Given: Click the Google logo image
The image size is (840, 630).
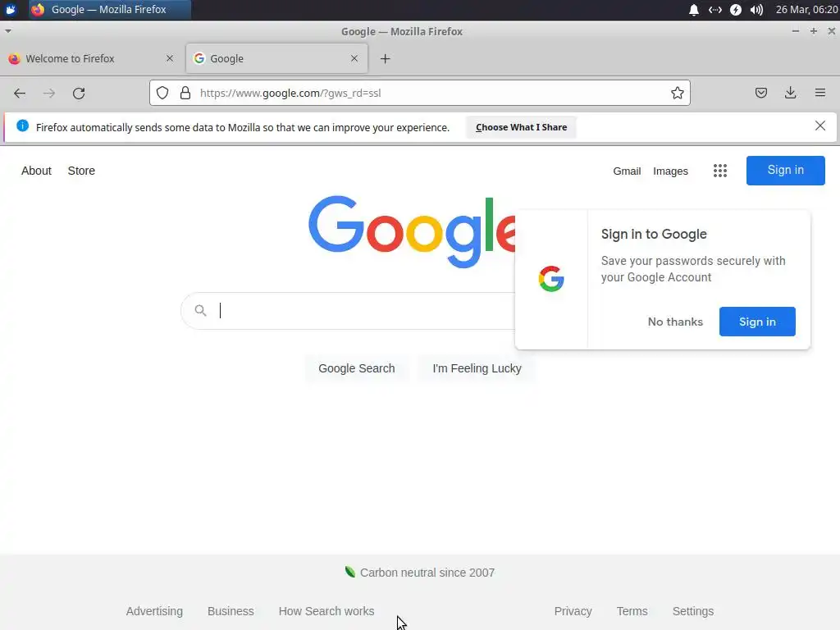Looking at the screenshot, I should tap(412, 232).
